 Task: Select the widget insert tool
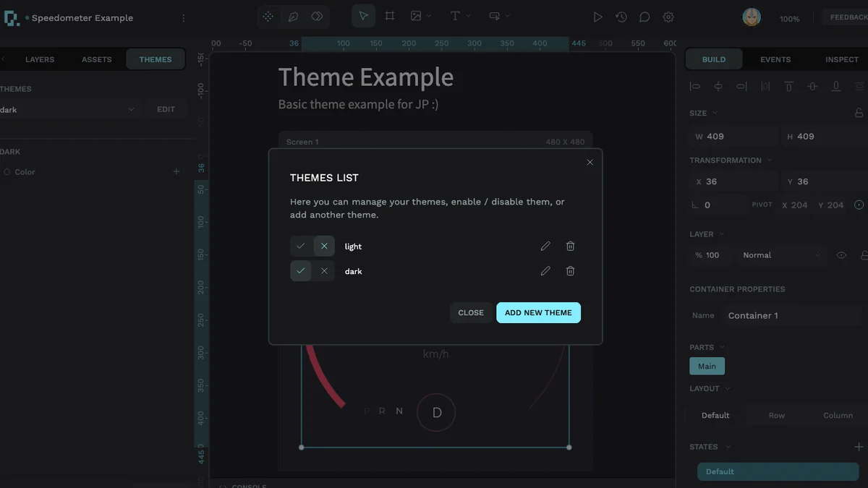(x=494, y=16)
